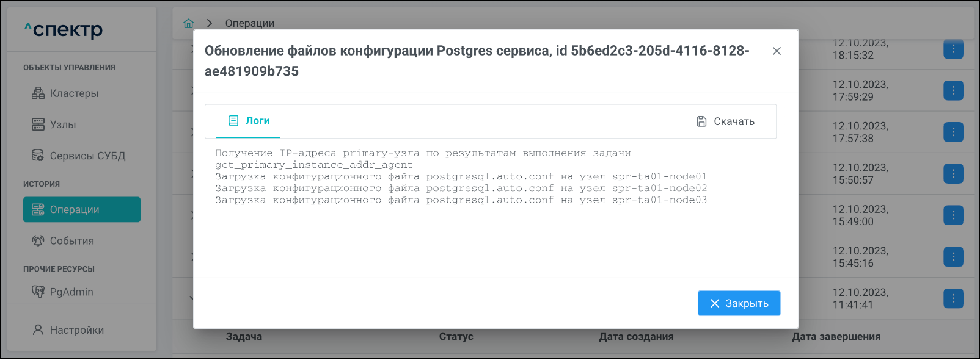Click the home icon in breadcrumb
980x360 pixels.
tap(188, 23)
